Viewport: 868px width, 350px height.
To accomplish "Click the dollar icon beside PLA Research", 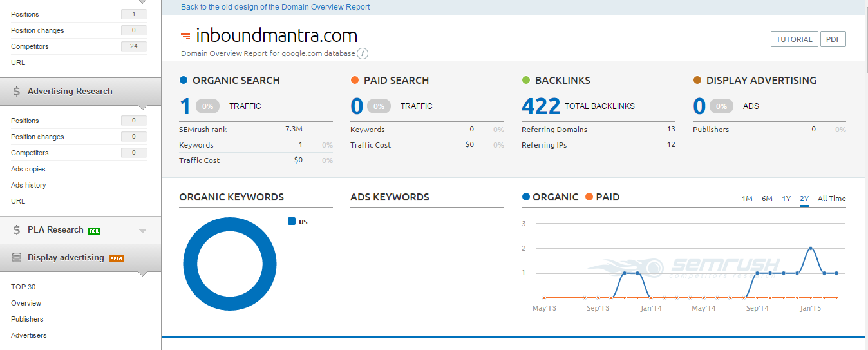I will pyautogui.click(x=17, y=230).
